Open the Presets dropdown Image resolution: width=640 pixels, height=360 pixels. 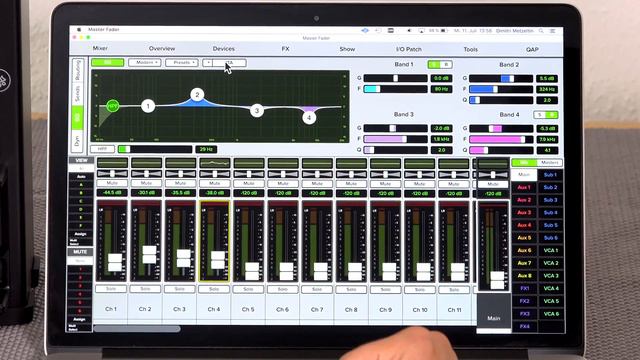pos(182,62)
